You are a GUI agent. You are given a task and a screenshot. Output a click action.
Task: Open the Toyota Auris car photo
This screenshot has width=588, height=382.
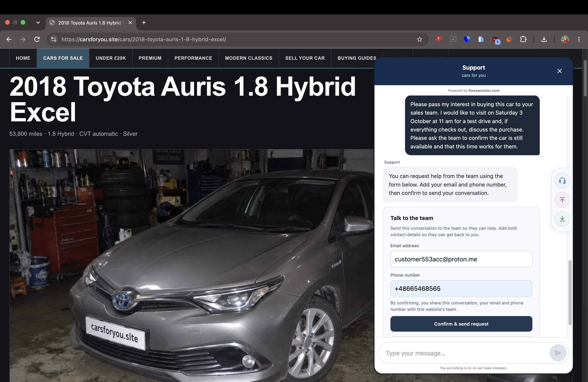pyautogui.click(x=192, y=265)
